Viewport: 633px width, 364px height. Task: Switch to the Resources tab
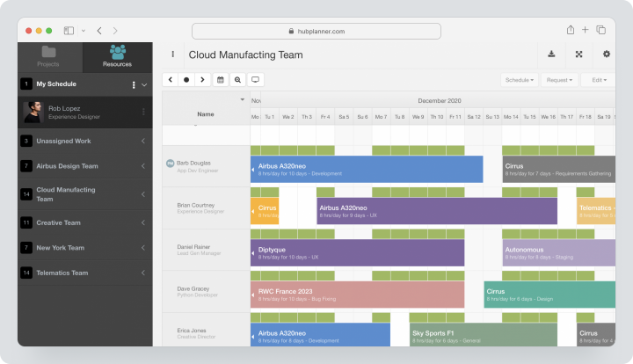[x=118, y=57]
